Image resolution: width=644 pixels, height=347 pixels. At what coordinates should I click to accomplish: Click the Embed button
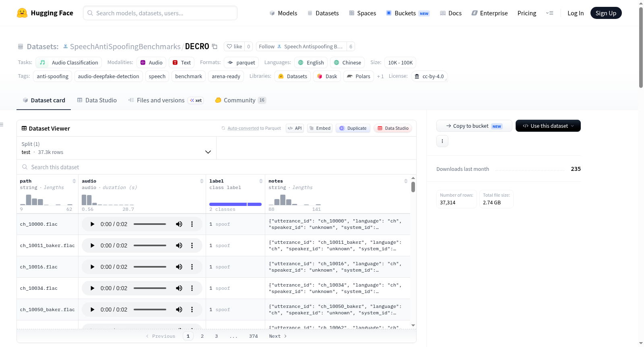pos(320,128)
